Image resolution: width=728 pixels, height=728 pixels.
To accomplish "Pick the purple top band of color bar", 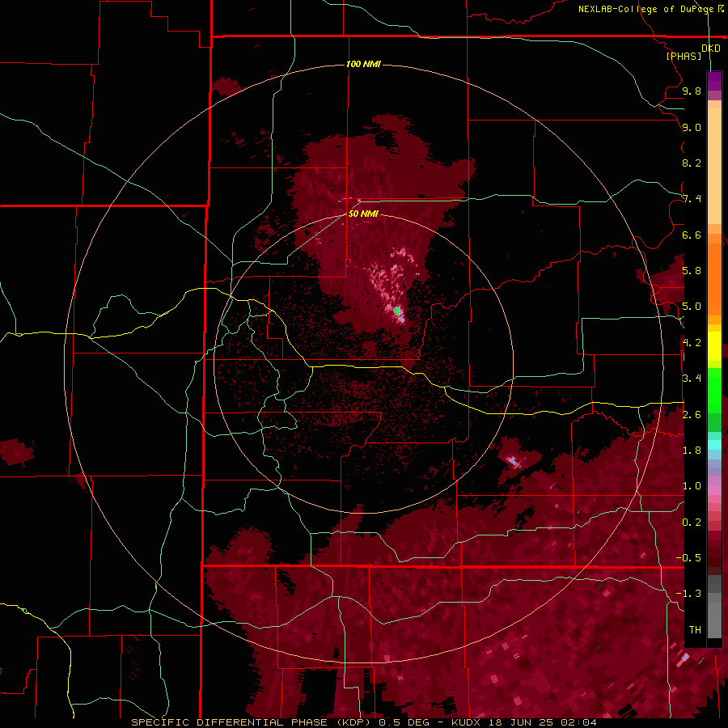I will [714, 81].
